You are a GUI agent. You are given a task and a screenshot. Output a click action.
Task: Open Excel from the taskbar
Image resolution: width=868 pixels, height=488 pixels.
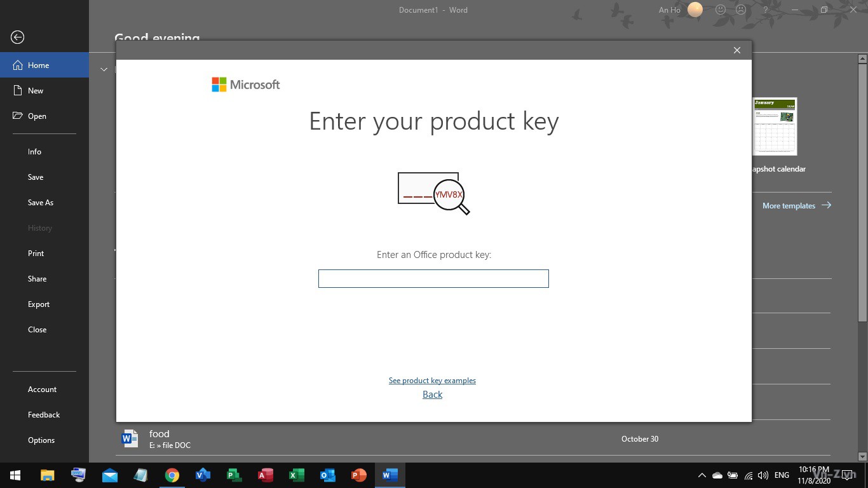point(296,475)
